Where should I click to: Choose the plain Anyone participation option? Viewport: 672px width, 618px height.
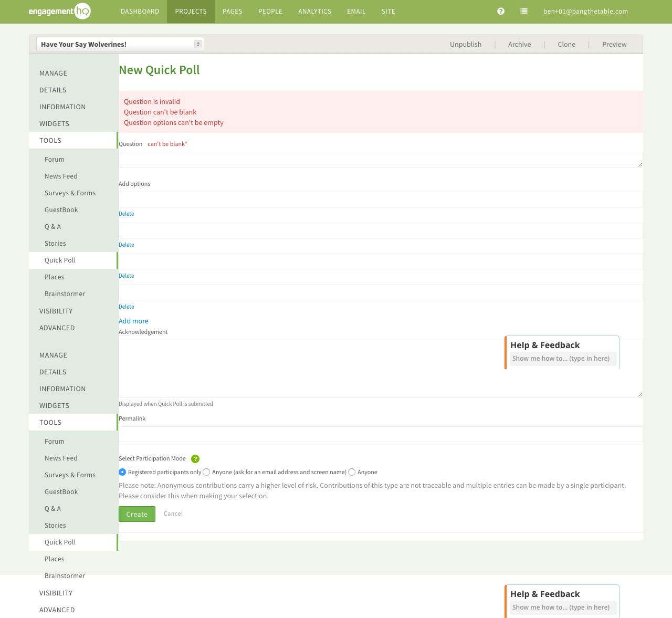352,472
